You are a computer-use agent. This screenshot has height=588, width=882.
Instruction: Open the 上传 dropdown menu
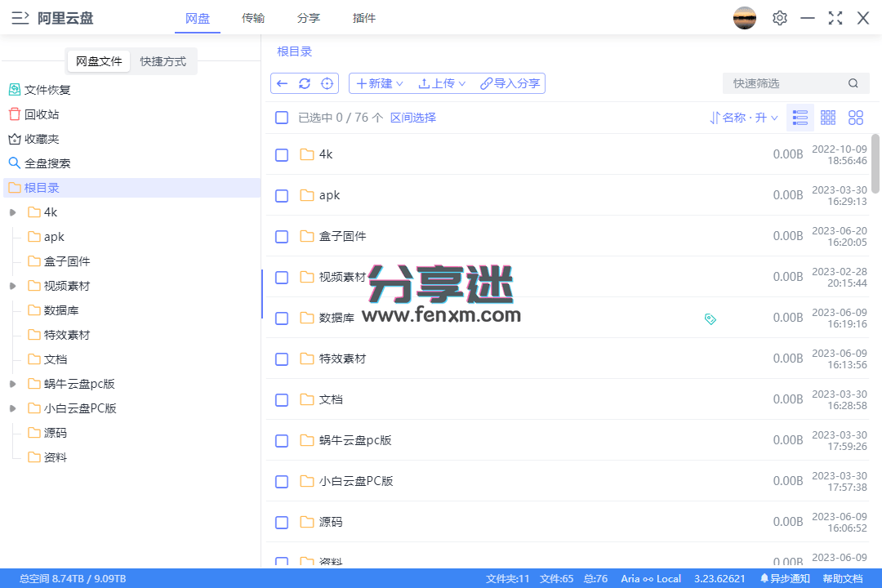442,82
